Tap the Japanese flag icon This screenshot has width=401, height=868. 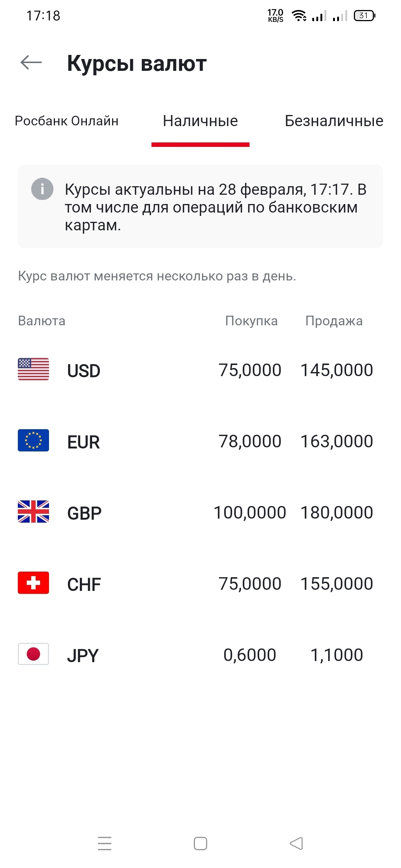click(x=33, y=654)
